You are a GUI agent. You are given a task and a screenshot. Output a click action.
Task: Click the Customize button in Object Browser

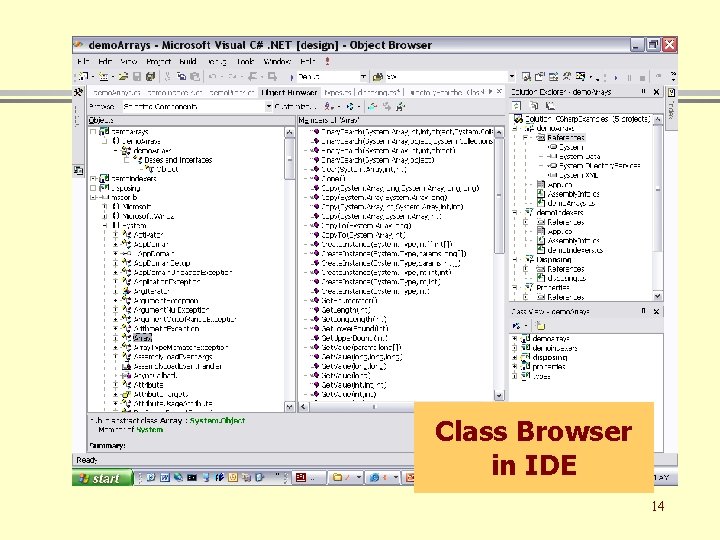coord(294,107)
